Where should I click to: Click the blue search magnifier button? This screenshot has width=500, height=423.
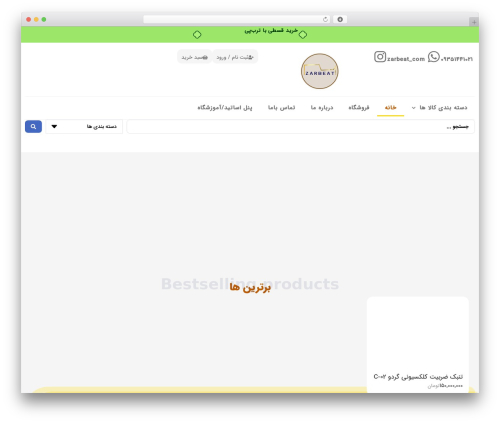(33, 127)
